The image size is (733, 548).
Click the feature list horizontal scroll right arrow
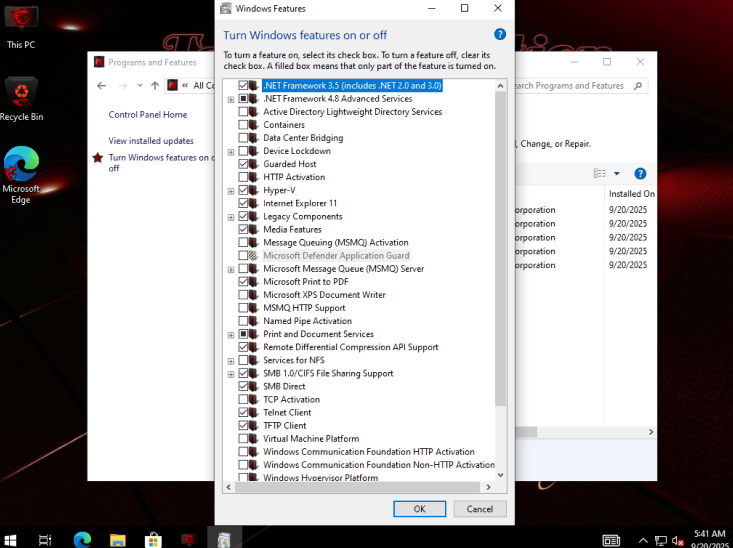(x=488, y=487)
